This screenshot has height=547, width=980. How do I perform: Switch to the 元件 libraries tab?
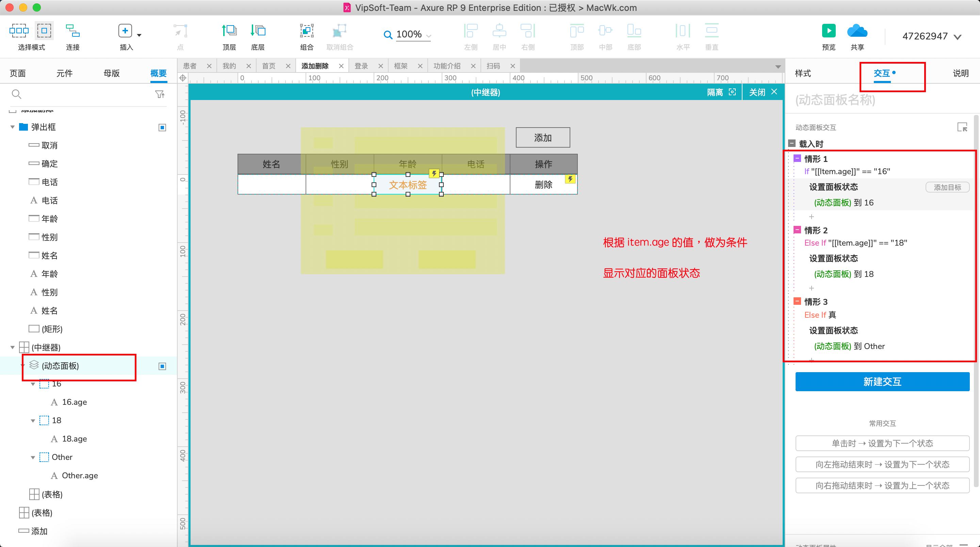tap(64, 73)
